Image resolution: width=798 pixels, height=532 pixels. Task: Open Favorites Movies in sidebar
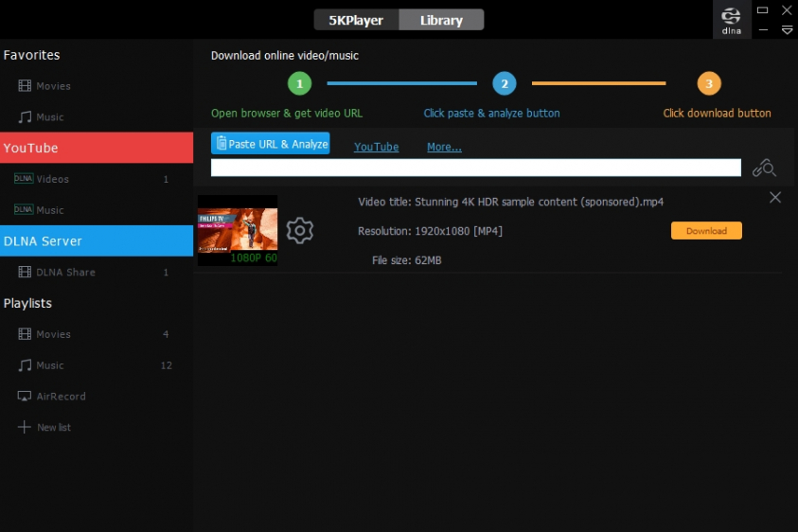(x=53, y=86)
